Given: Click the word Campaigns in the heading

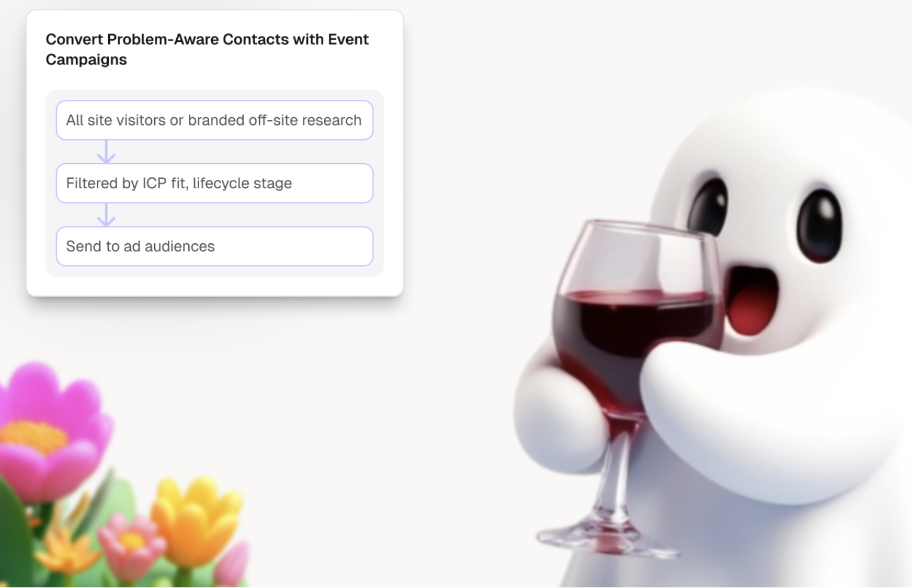Looking at the screenshot, I should (86, 60).
